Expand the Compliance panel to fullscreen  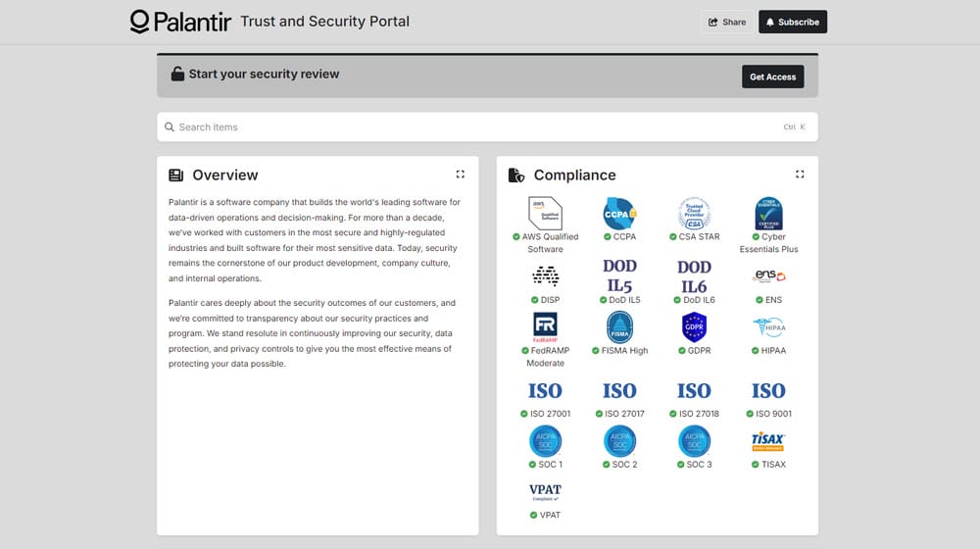tap(800, 175)
